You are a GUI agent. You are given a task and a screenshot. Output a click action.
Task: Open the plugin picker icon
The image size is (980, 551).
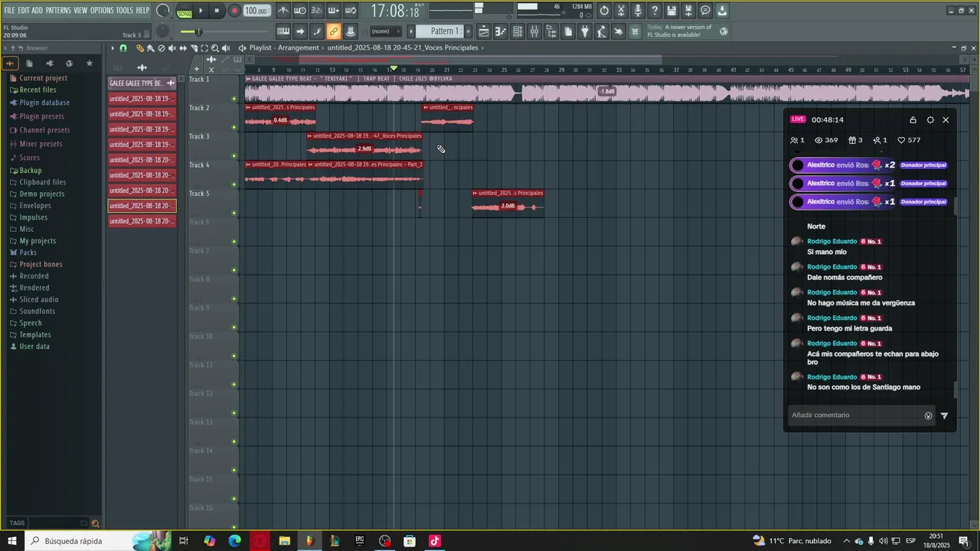(585, 31)
